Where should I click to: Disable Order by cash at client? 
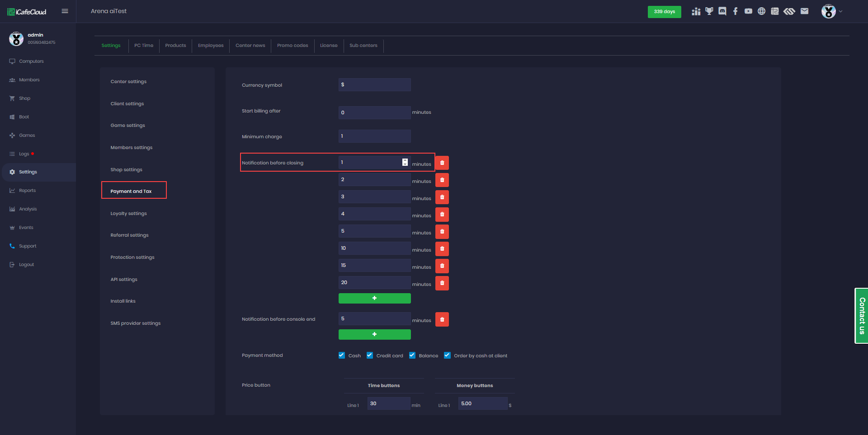coord(447,355)
